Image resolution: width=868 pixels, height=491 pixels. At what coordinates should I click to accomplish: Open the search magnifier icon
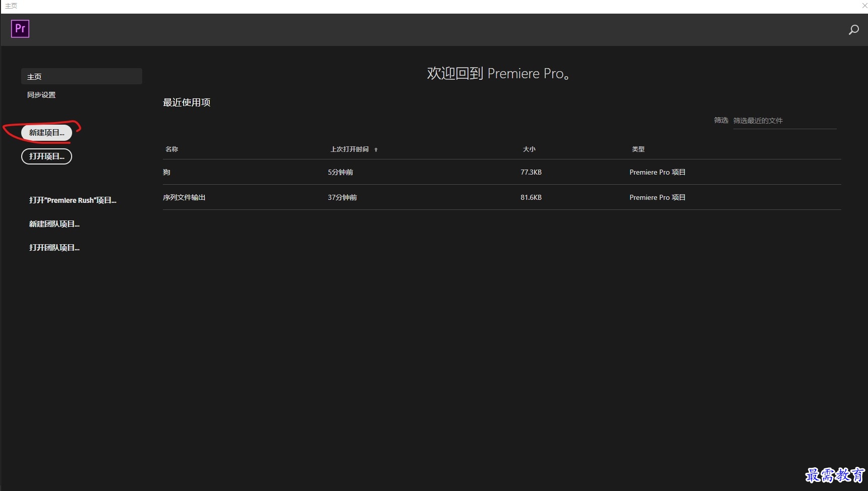point(853,30)
